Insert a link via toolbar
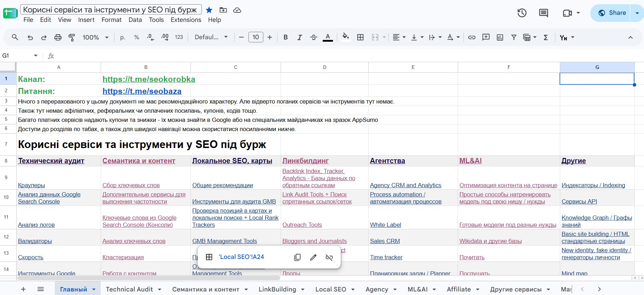The height and width of the screenshot is (295, 644). (472, 37)
